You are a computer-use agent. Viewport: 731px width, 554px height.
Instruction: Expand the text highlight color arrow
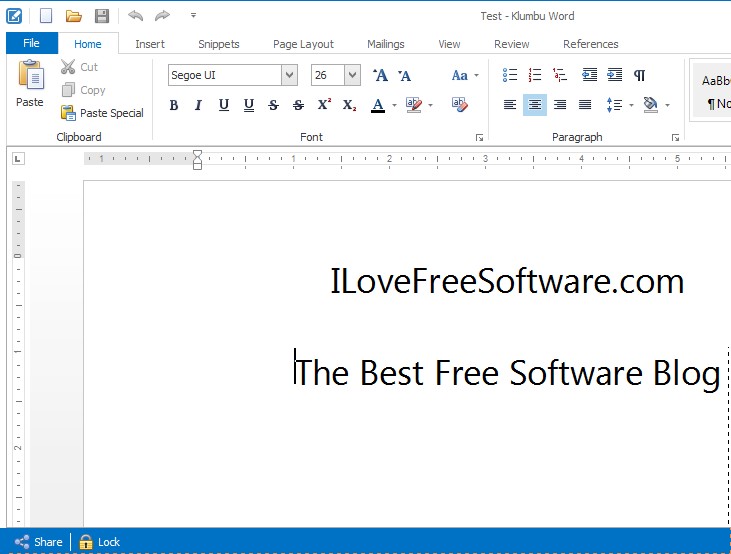pyautogui.click(x=430, y=105)
